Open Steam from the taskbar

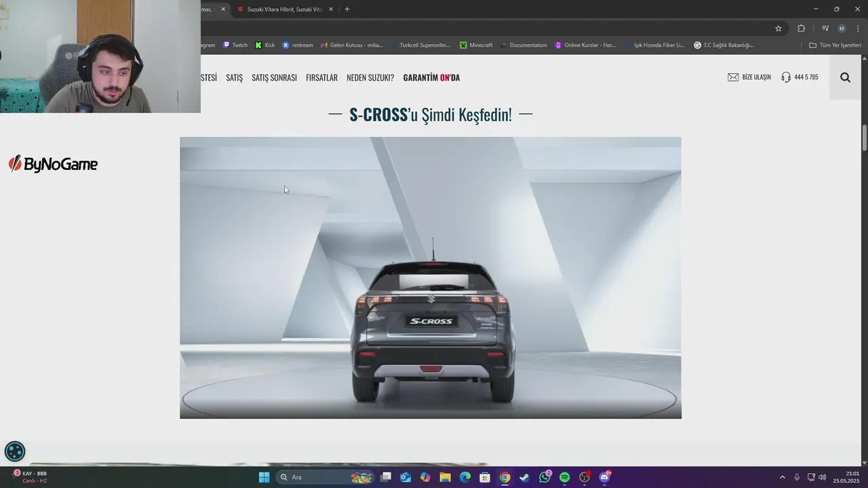(x=524, y=477)
